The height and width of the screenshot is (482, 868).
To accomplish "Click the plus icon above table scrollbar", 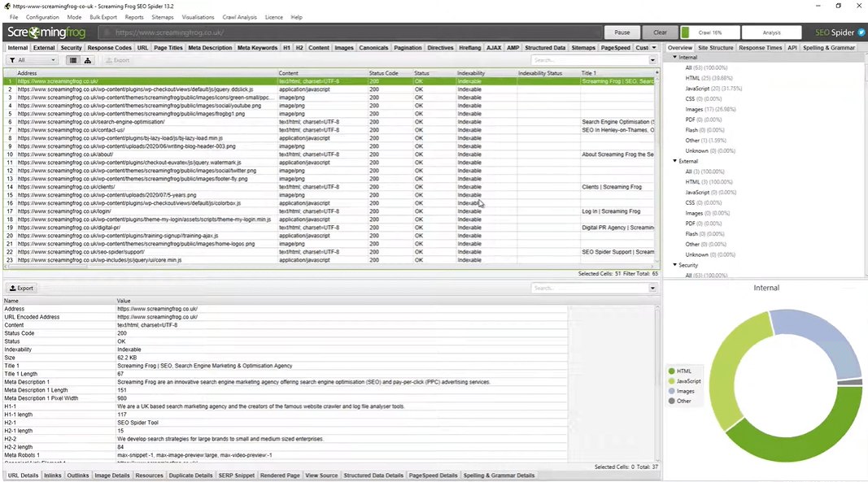I will [x=657, y=72].
